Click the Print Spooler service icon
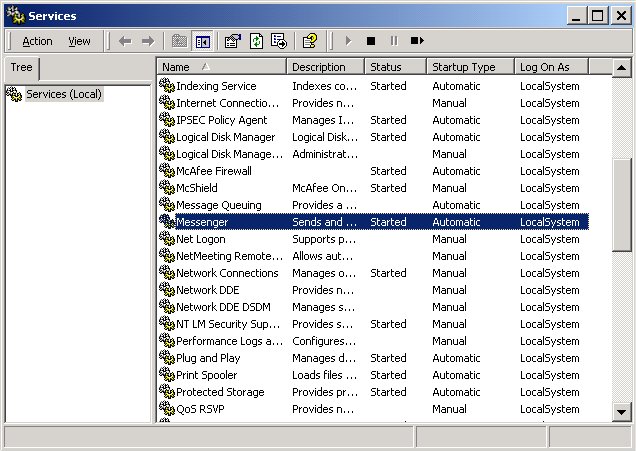The width and height of the screenshot is (636, 451). [167, 375]
